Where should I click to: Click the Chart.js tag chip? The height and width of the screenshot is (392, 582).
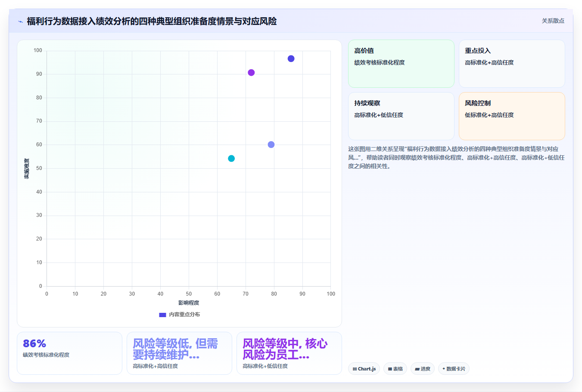[x=364, y=369]
